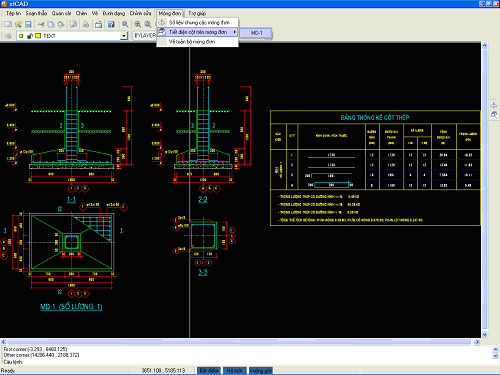Viewport: 500px width, 375px height.
Task: Click the 2-2 section label
Action: tap(203, 199)
